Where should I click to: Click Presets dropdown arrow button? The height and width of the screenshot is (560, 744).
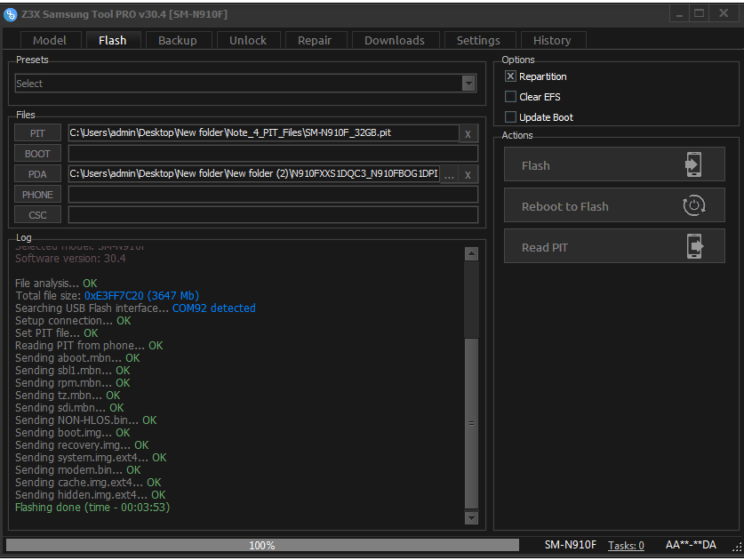click(468, 84)
